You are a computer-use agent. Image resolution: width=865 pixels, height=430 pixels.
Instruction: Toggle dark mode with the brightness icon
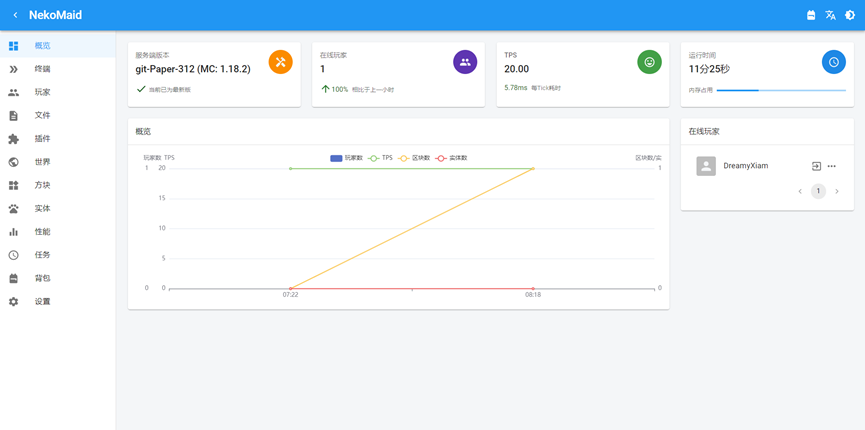850,15
